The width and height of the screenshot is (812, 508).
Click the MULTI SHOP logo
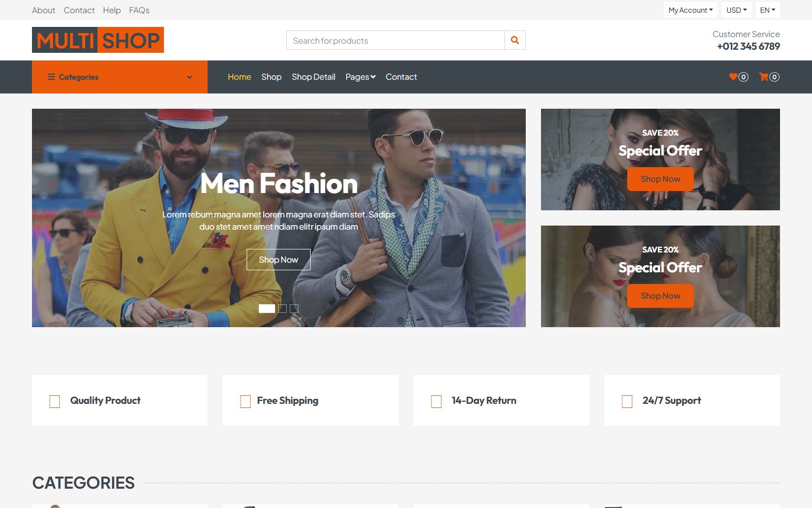(x=98, y=40)
